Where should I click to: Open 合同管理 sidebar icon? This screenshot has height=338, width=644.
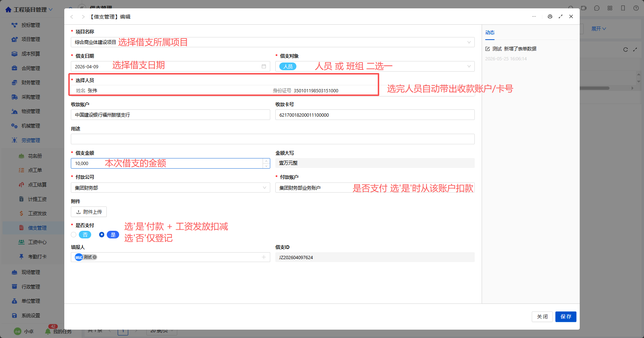tap(15, 68)
